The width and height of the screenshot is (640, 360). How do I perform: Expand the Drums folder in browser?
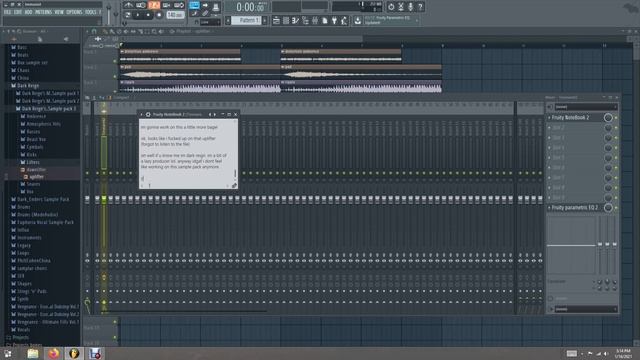[24, 207]
